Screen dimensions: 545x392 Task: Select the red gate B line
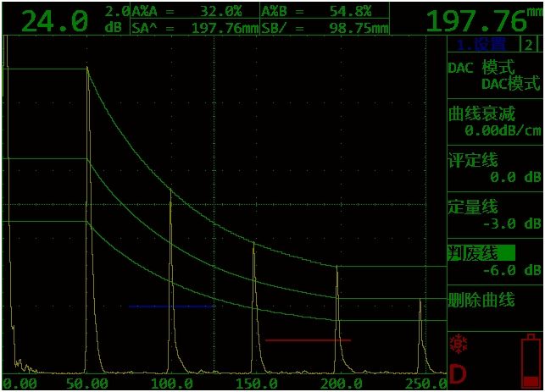[308, 340]
